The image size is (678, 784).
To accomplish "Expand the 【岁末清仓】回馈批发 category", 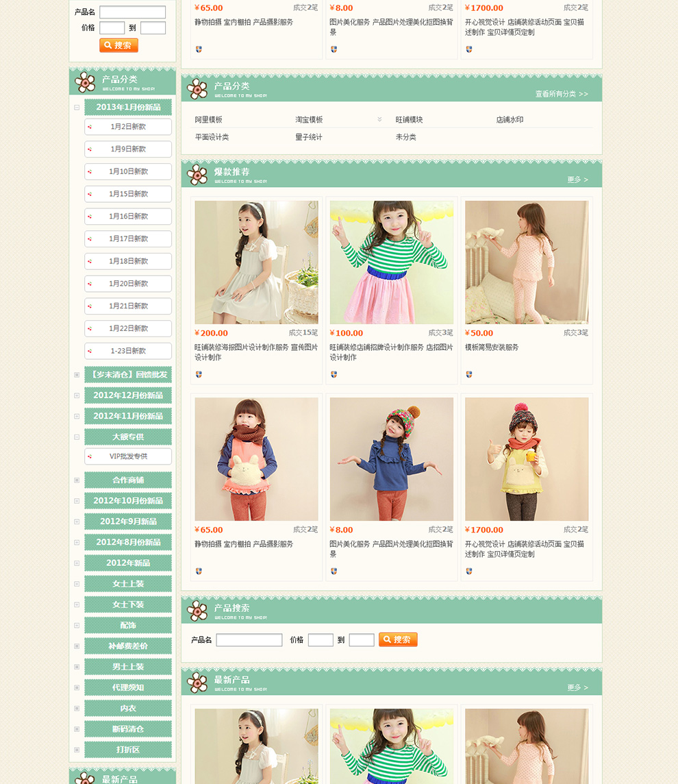I will coord(77,375).
